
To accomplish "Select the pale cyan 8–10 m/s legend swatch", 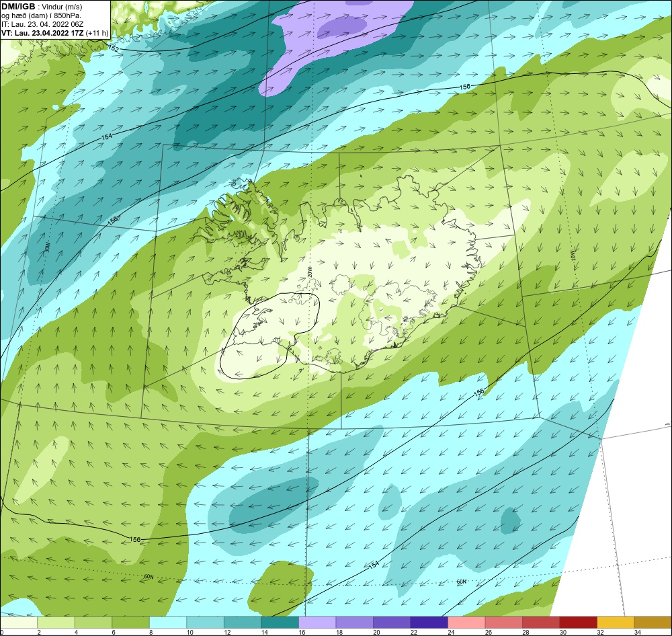I will 168,623.
